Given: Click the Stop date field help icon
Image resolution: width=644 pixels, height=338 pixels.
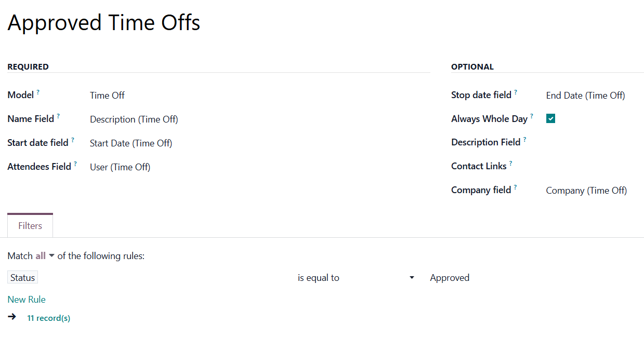Looking at the screenshot, I should coord(516,92).
